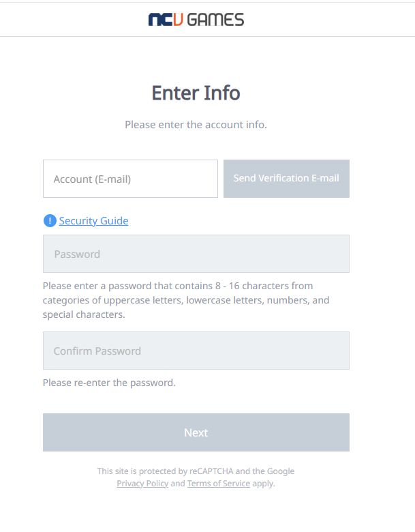
Task: Open the Security Guide link
Action: (x=93, y=221)
